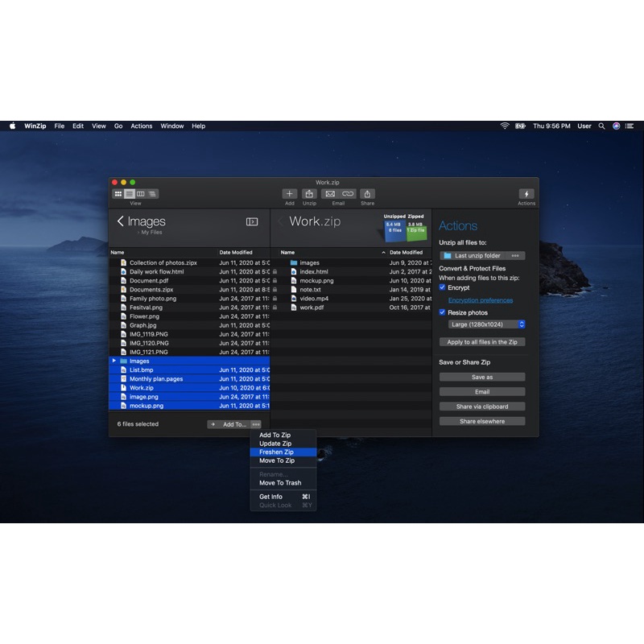Screen dimensions: 644x644
Task: Toggle the Encrypt checkbox
Action: click(x=442, y=287)
